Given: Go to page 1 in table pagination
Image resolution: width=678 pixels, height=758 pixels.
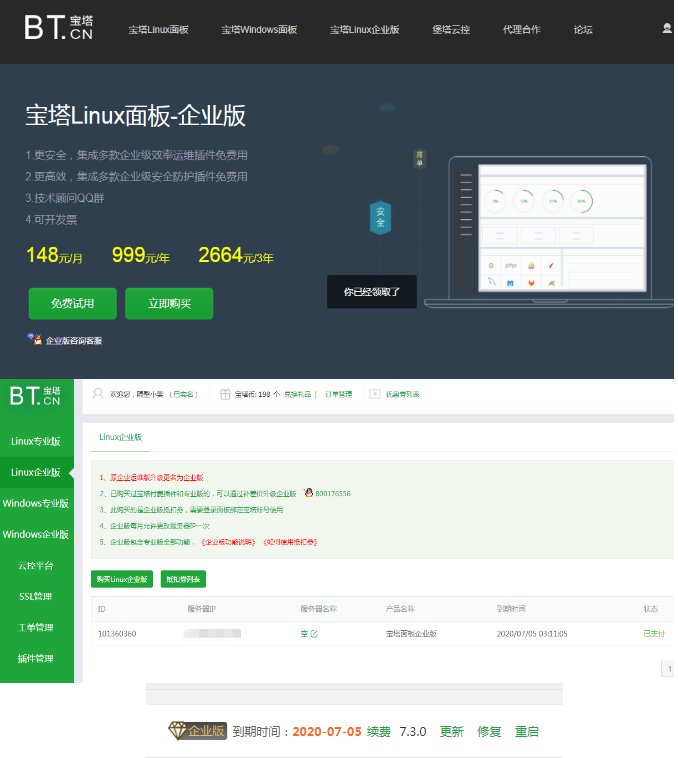Looking at the screenshot, I should tap(669, 669).
